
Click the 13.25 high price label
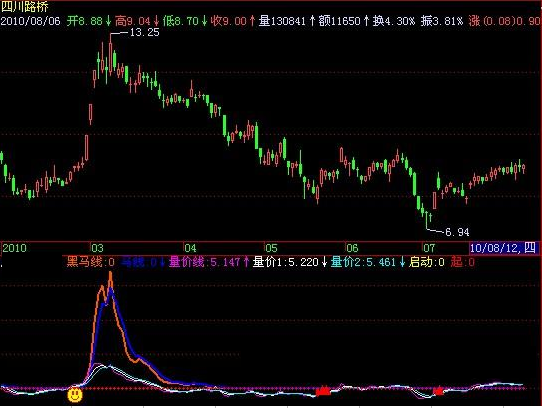[x=144, y=33]
